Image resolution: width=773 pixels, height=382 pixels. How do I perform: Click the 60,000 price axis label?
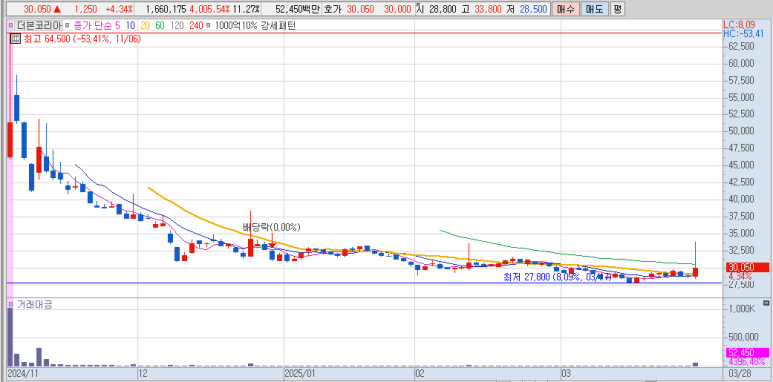(x=741, y=63)
